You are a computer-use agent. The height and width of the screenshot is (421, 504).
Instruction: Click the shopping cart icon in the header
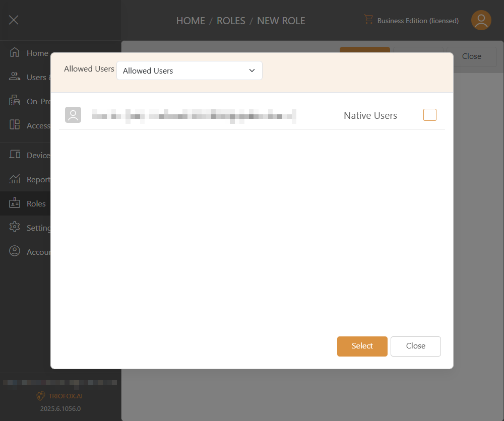(368, 19)
